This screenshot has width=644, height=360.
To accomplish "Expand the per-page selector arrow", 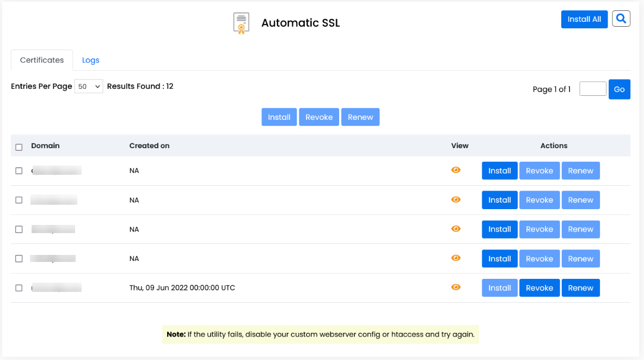I will click(97, 86).
